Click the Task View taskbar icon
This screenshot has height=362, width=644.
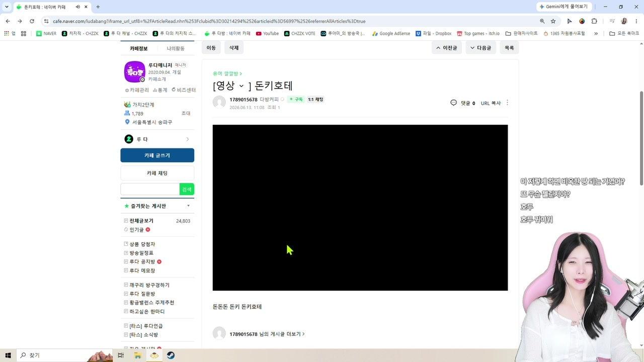tap(121, 355)
